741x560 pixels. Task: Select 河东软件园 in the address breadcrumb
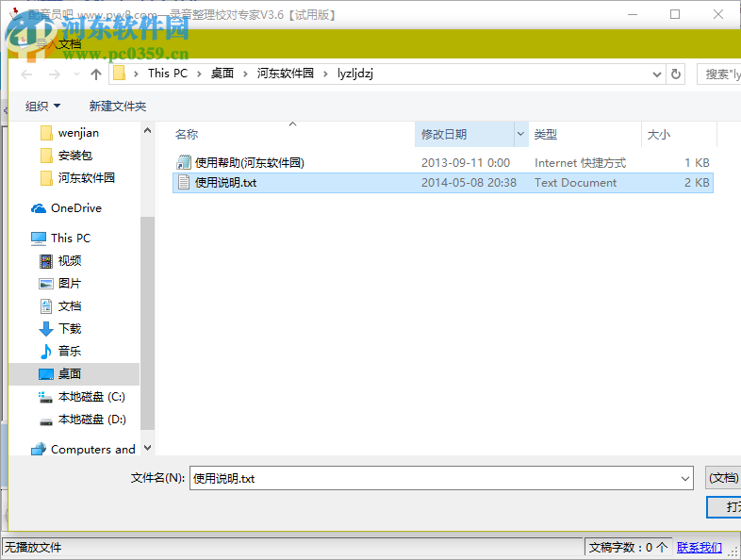pyautogui.click(x=285, y=74)
